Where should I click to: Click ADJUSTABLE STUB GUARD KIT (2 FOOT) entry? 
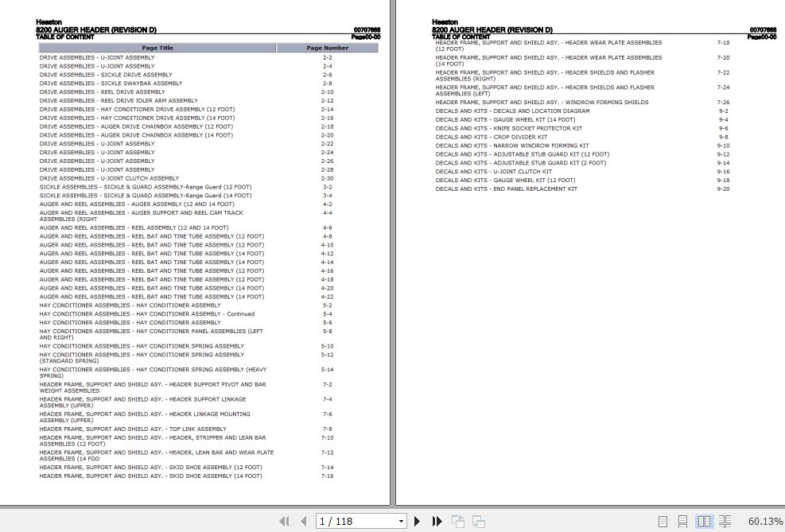(521, 163)
